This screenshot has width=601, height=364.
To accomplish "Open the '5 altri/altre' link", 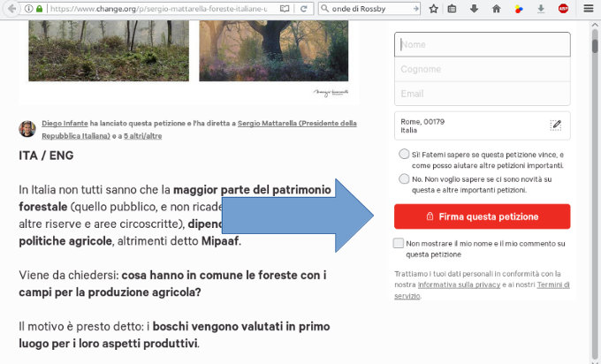I will click(142, 136).
